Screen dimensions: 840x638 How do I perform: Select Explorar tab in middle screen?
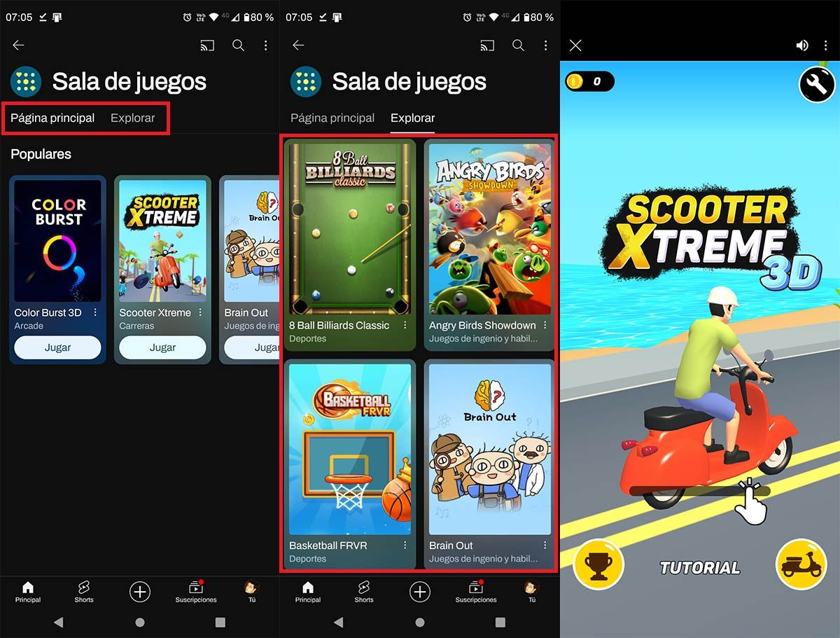[x=412, y=118]
